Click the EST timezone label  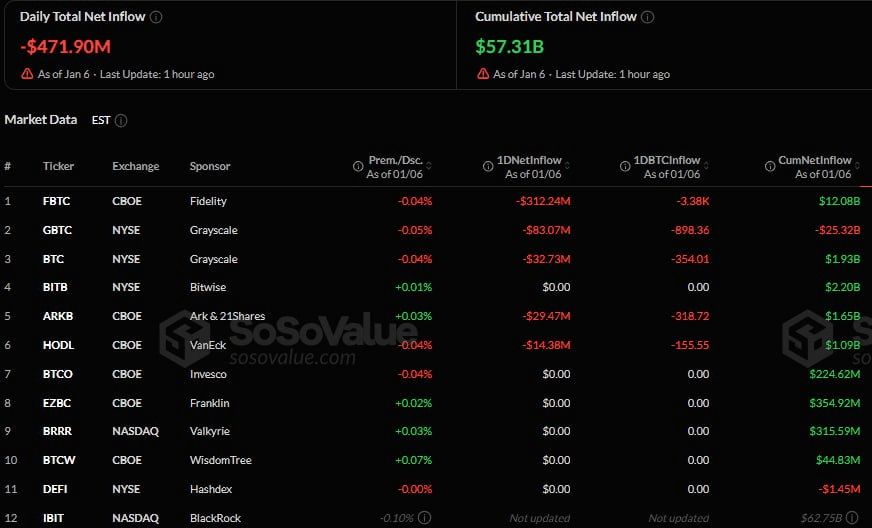101,120
